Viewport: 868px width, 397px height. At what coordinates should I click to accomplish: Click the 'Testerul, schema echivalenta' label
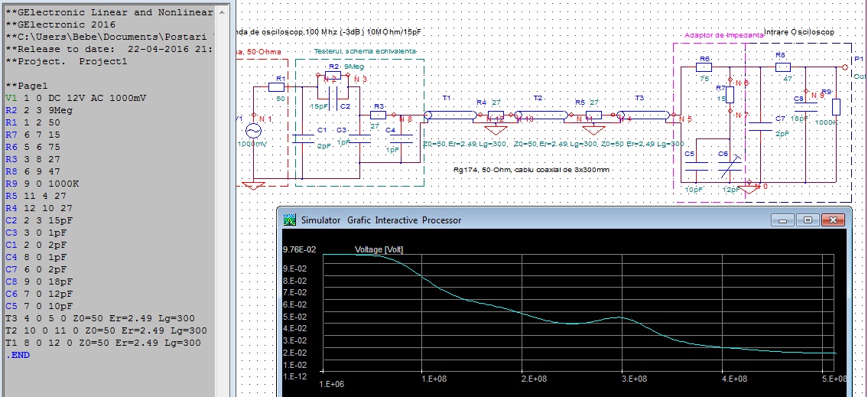[x=366, y=51]
